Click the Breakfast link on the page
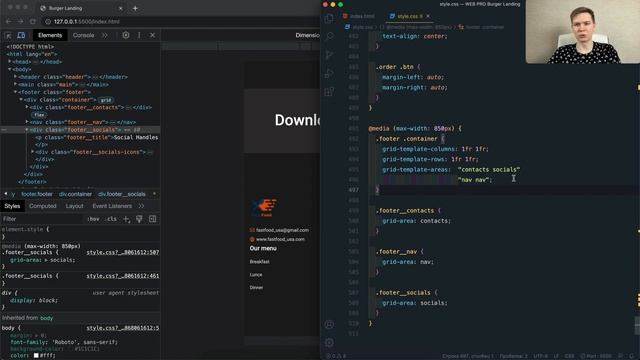This screenshot has height=360, width=640. click(x=260, y=262)
